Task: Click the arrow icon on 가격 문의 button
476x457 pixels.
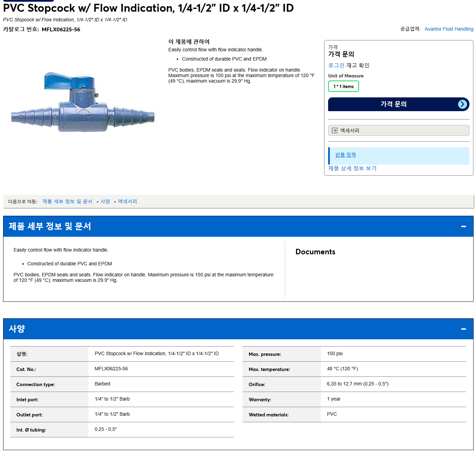Action: pyautogui.click(x=463, y=104)
